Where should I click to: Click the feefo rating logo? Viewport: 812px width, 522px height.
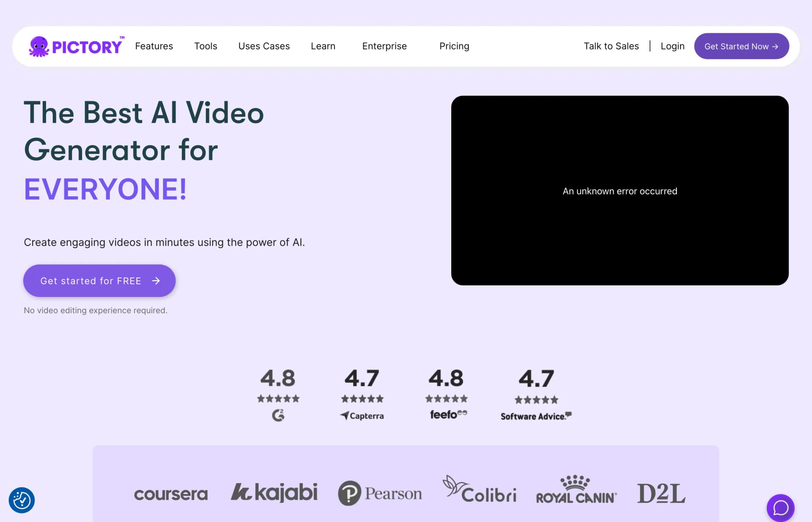(x=448, y=415)
